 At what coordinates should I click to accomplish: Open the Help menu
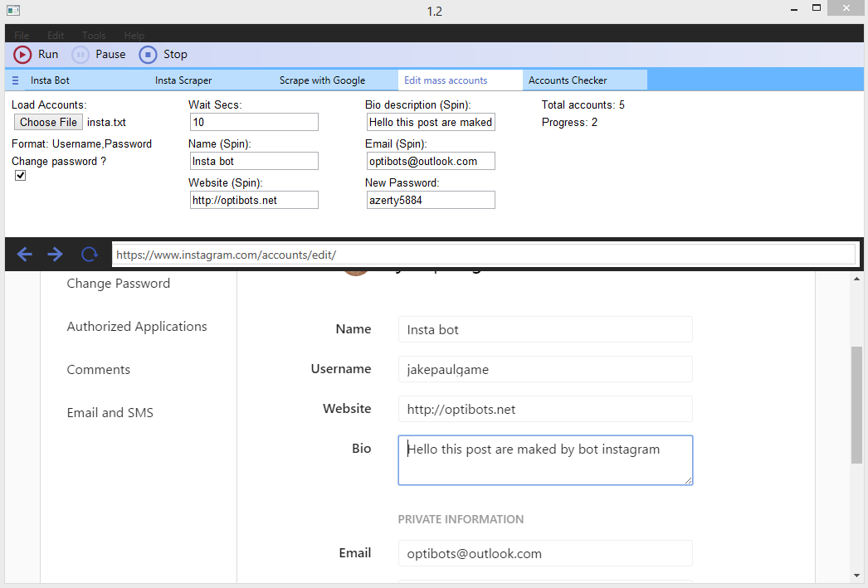click(134, 36)
